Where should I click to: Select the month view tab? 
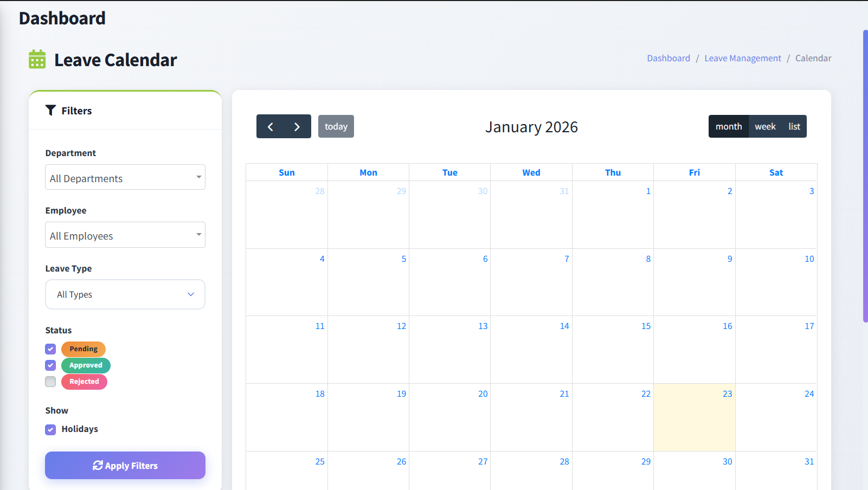728,127
